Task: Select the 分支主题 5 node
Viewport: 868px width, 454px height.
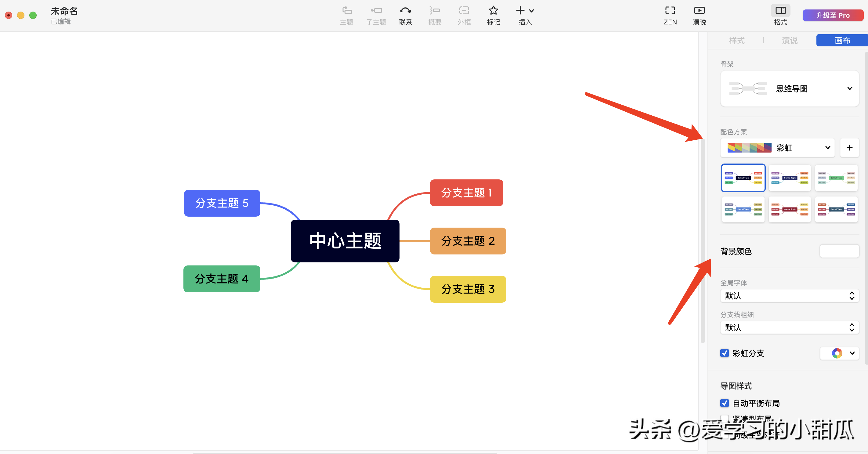Action: [222, 203]
